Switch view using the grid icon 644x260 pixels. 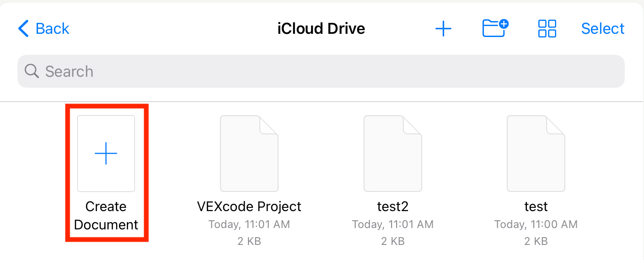tap(547, 28)
